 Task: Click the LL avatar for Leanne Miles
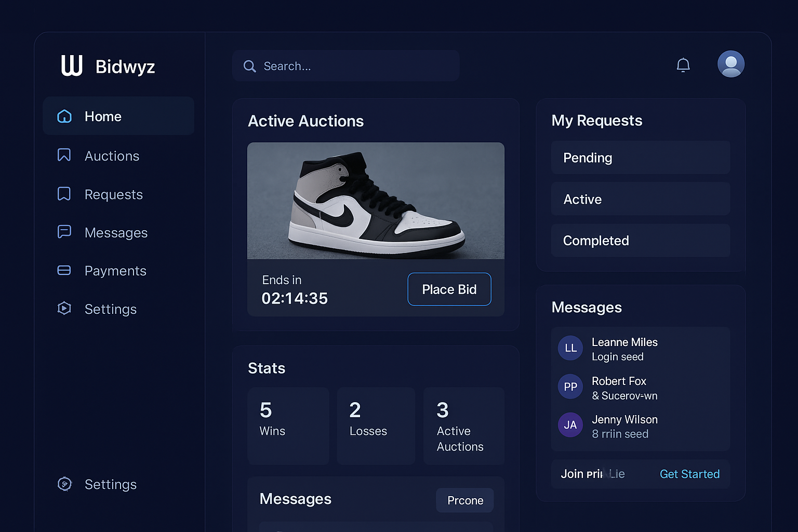tap(570, 348)
